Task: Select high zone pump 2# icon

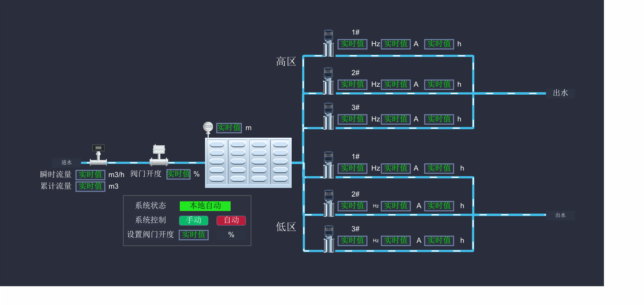Action: [328, 81]
